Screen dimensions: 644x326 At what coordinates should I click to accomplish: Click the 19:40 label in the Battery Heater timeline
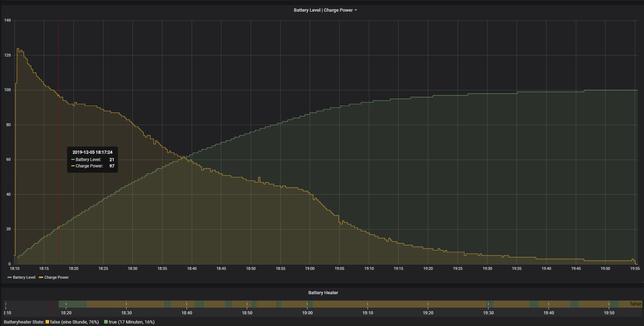coord(549,313)
